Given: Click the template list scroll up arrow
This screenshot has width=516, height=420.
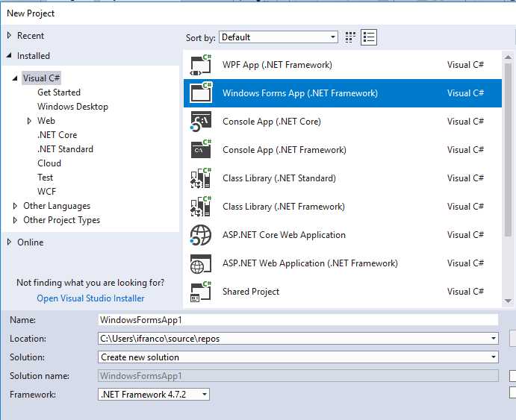Looking at the screenshot, I should click(508, 57).
